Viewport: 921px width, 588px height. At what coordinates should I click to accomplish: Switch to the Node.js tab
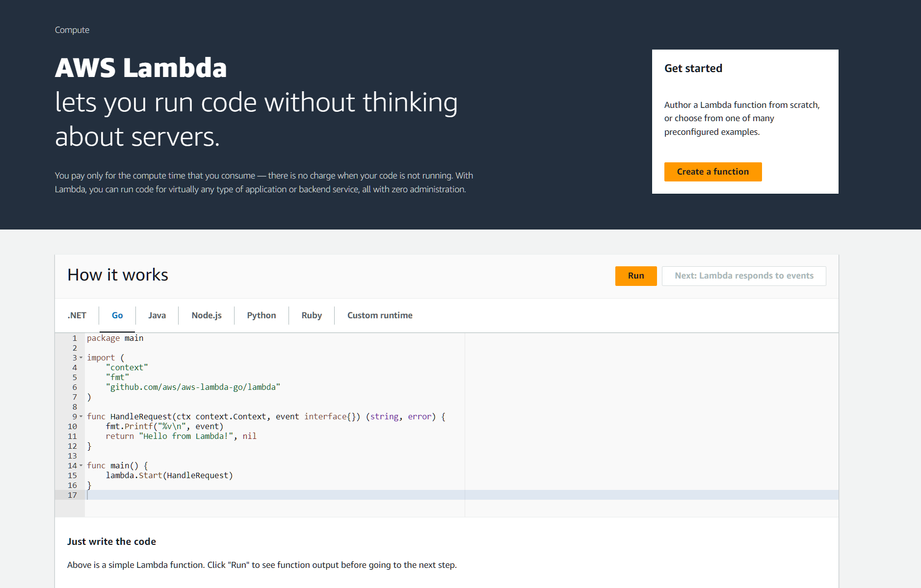[207, 315]
